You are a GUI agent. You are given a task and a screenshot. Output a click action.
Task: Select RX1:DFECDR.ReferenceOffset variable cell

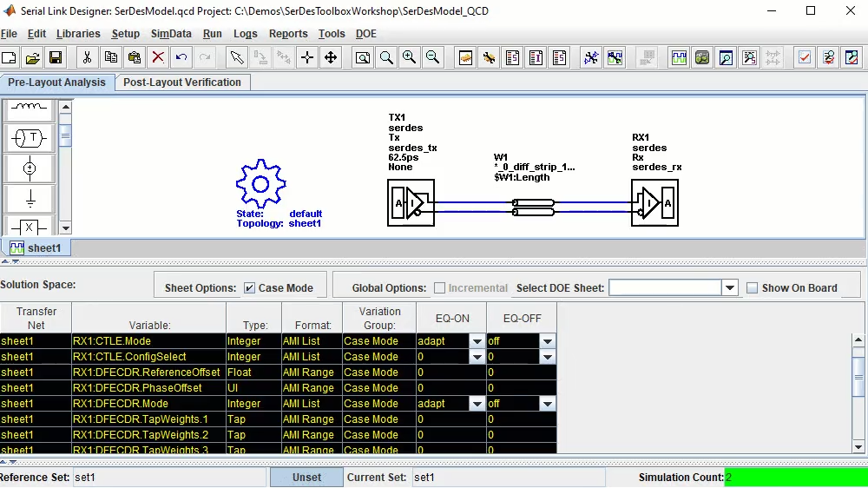point(148,373)
